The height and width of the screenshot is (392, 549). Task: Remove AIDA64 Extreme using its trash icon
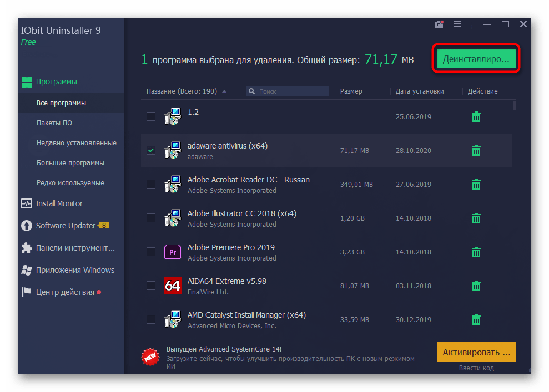(x=476, y=286)
